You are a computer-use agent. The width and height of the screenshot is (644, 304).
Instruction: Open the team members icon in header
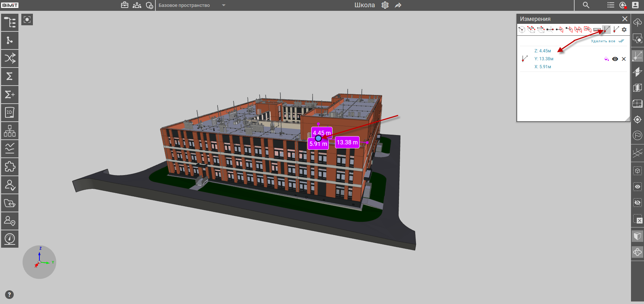[x=137, y=5]
